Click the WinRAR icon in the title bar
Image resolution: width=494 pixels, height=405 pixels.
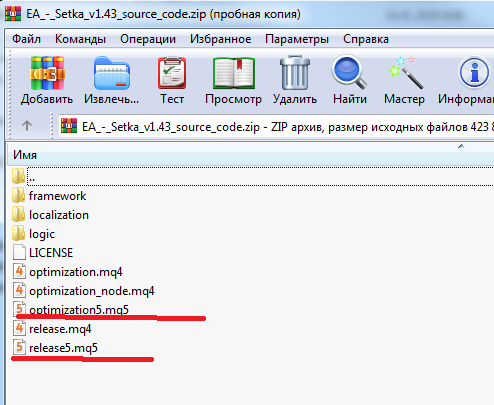[x=13, y=14]
